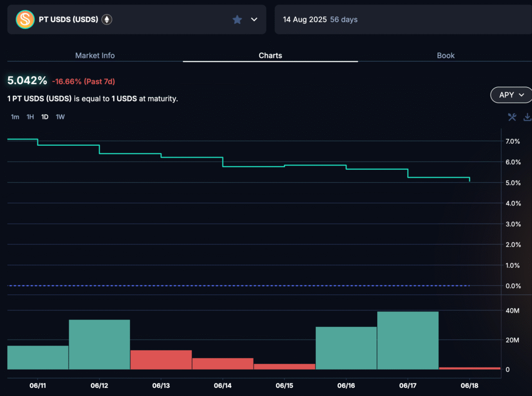
Task: Click the -16.66% (Past 7d) change
Action: point(84,81)
